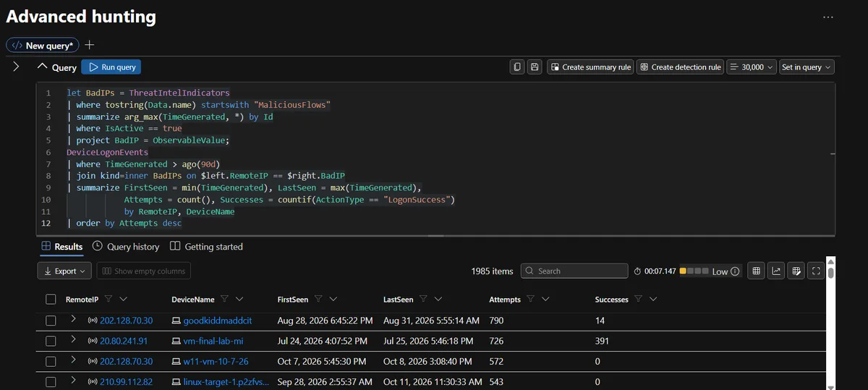Expand results to full screen icon
The height and width of the screenshot is (390, 868).
pyautogui.click(x=816, y=271)
